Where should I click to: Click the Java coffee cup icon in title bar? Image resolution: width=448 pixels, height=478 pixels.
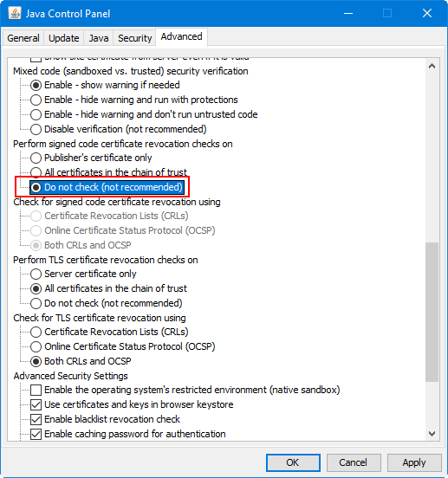point(15,13)
